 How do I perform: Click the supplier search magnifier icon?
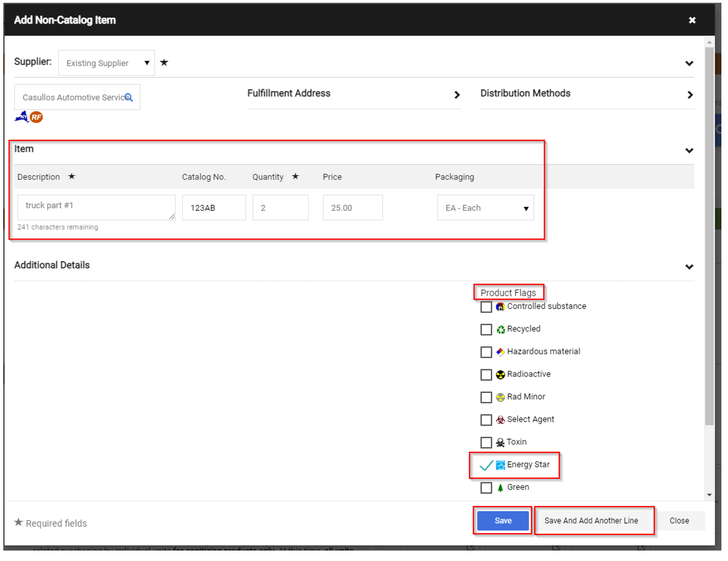[129, 97]
